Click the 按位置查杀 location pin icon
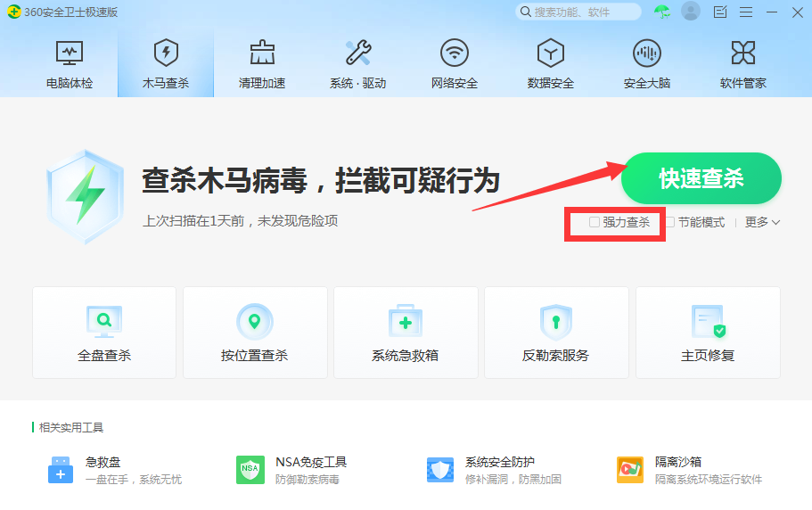 click(x=254, y=322)
